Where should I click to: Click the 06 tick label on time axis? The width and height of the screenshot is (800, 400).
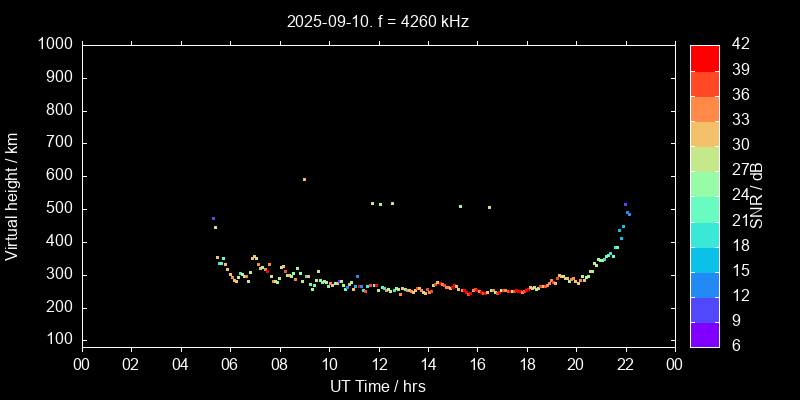coord(229,365)
